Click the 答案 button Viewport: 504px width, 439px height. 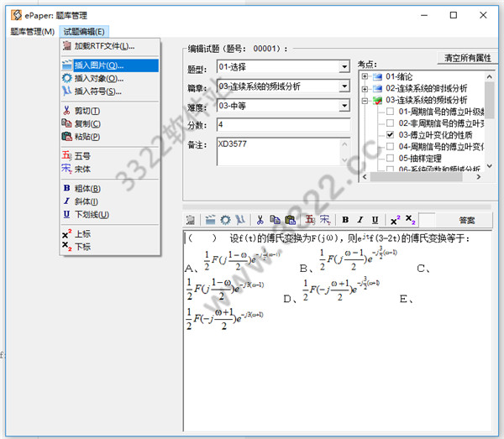tap(467, 220)
